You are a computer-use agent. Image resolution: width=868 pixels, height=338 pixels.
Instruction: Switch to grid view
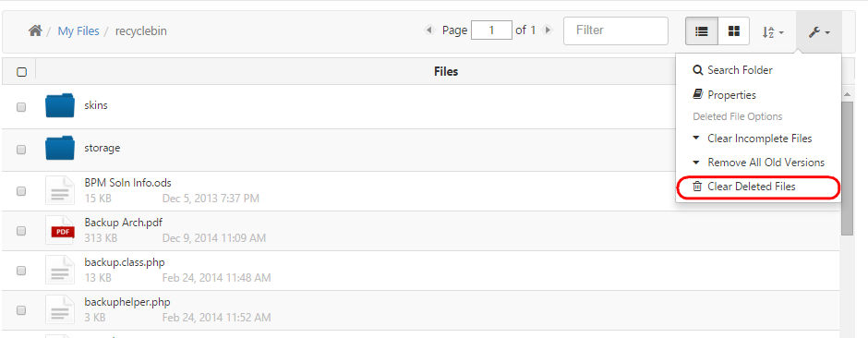tap(734, 31)
